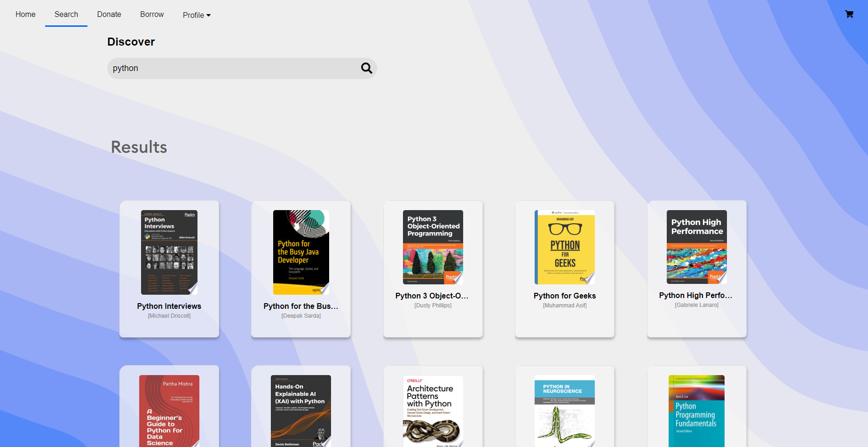Click the author name Dusty Phillips
Image resolution: width=868 pixels, height=447 pixels.
433,305
